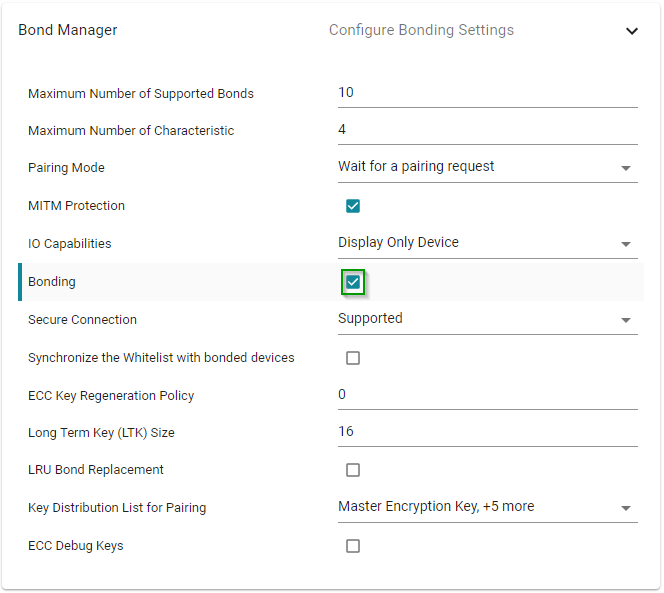
Task: Click Maximum Number of Characteristic value field
Action: (x=486, y=130)
